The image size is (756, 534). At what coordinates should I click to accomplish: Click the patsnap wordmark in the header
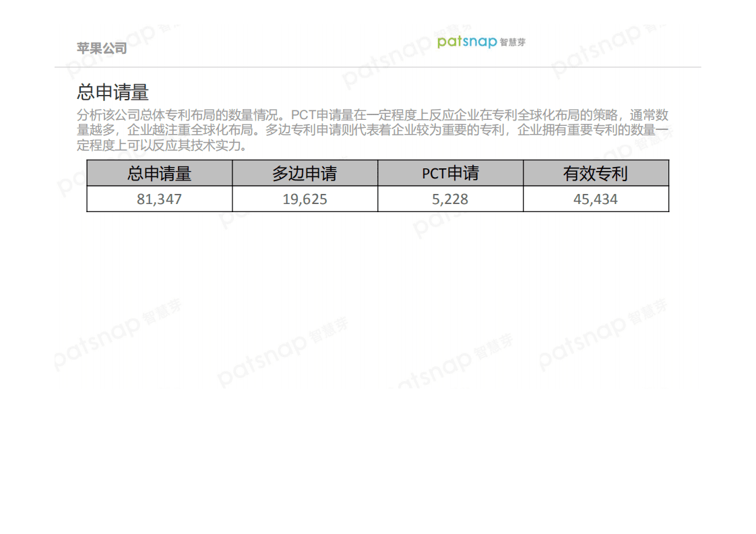(x=468, y=42)
